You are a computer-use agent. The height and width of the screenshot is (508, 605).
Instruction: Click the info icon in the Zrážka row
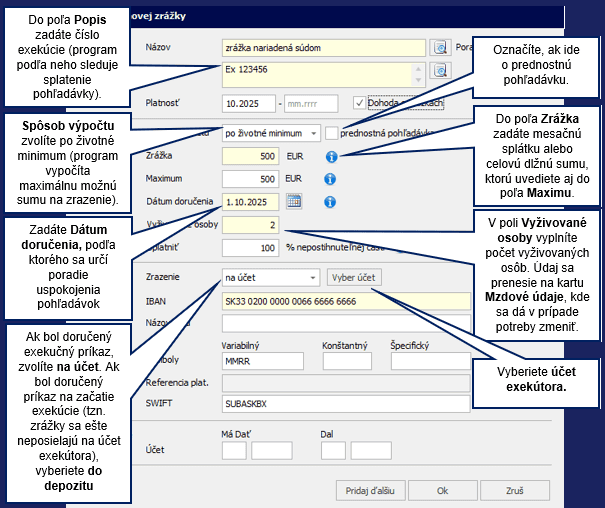point(331,157)
